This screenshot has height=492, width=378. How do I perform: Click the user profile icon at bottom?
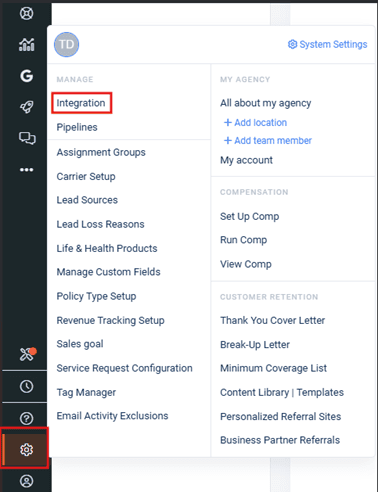point(26,481)
